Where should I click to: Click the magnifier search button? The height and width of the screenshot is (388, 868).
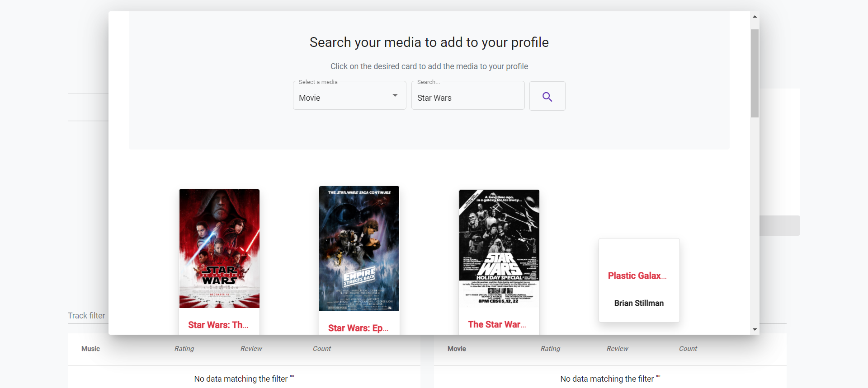point(547,96)
